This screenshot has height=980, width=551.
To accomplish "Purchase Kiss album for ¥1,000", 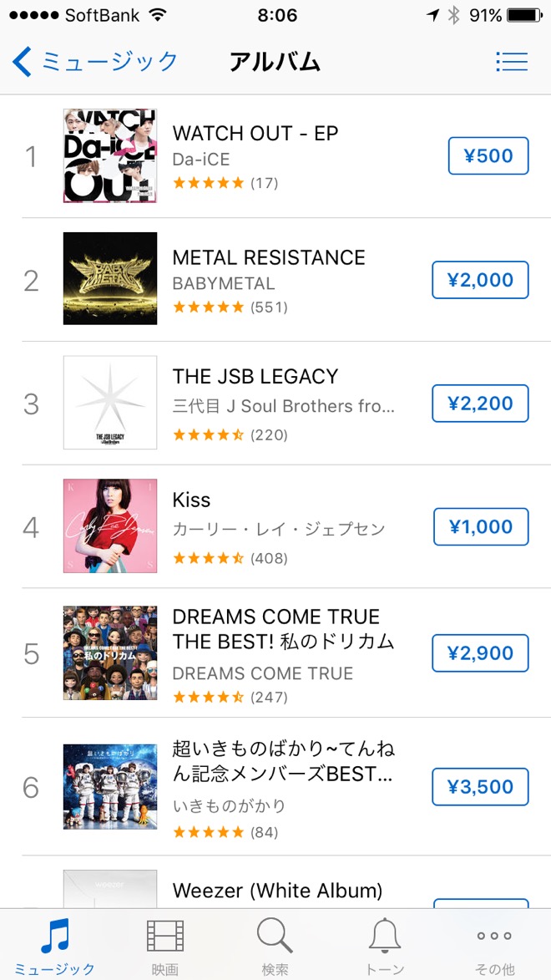I will [481, 526].
